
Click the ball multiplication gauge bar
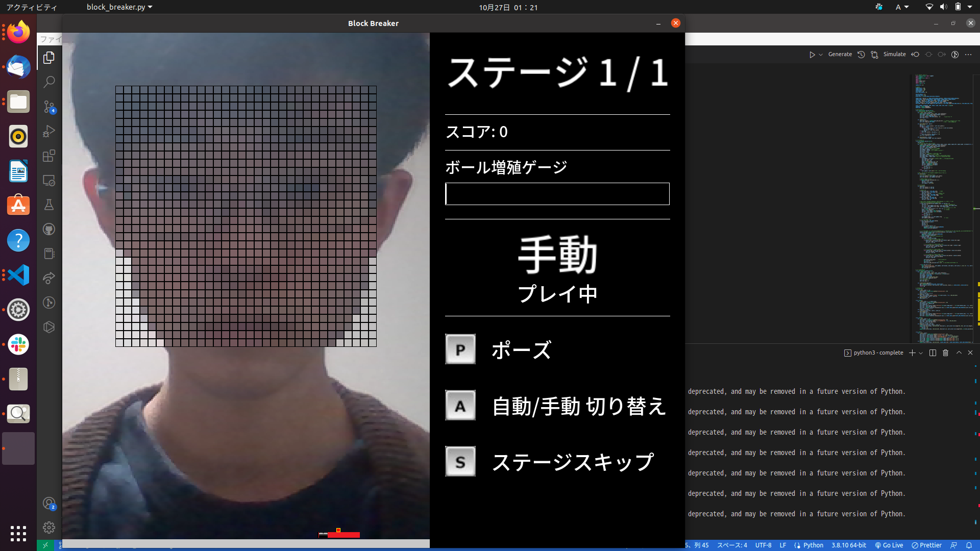(557, 194)
